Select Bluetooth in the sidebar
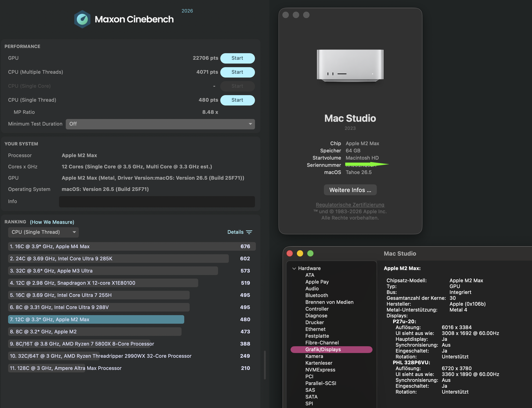The height and width of the screenshot is (408, 532). [x=317, y=296]
